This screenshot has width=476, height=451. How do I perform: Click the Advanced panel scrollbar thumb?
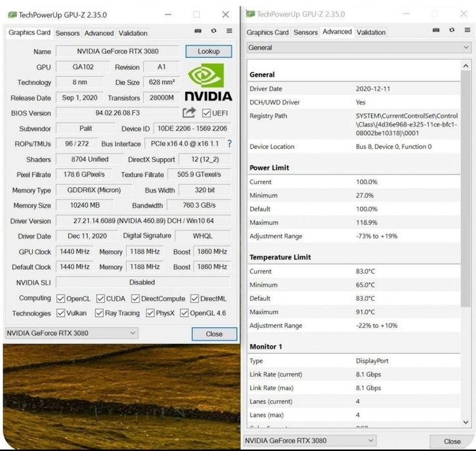click(466, 189)
